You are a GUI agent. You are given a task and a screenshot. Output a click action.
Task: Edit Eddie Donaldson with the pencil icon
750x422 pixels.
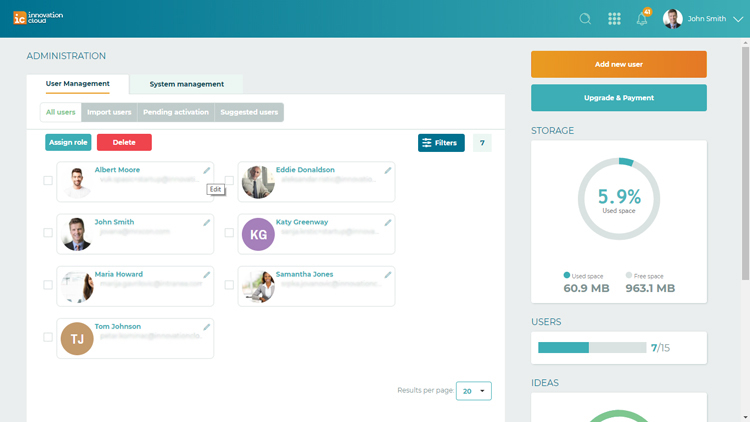388,170
